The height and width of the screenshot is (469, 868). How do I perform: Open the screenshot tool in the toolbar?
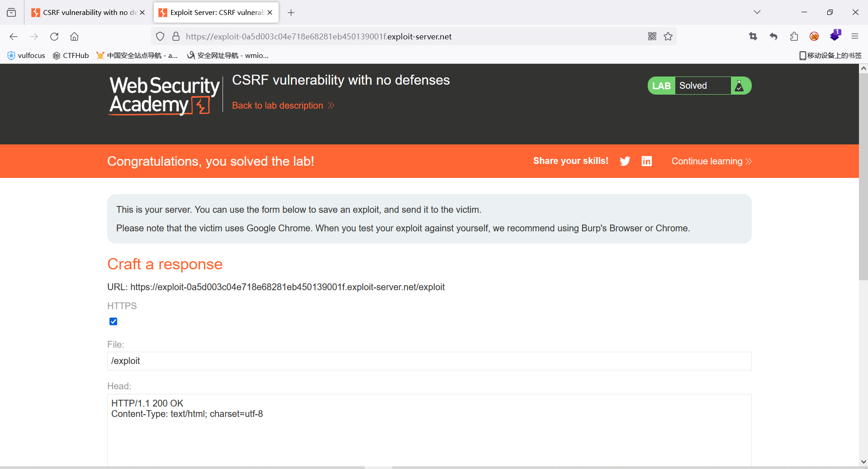click(x=753, y=36)
